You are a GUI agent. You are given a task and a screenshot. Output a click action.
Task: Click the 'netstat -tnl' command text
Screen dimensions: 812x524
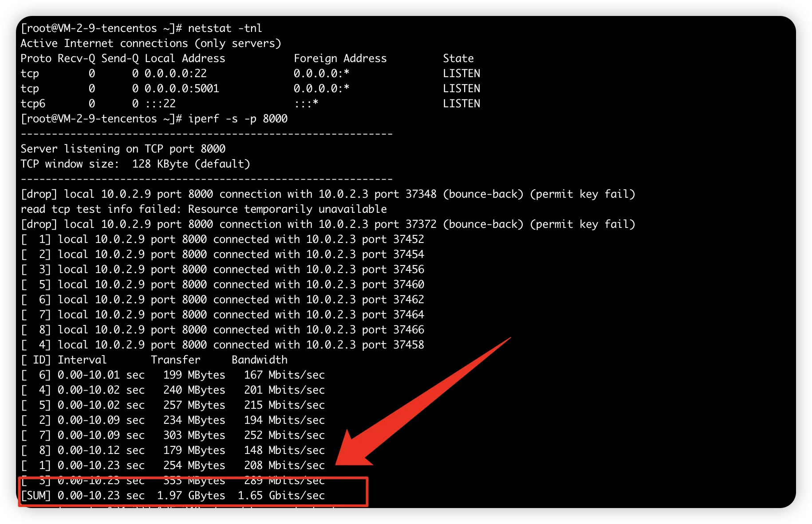(225, 28)
